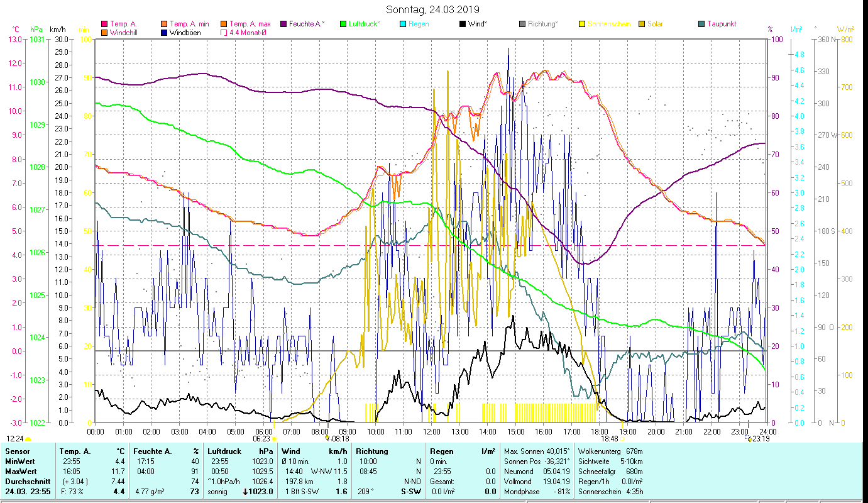Viewport: 868px width, 503px height.
Task: Click the 'Sonnen Pos -36,321°' entry
Action: tap(536, 462)
